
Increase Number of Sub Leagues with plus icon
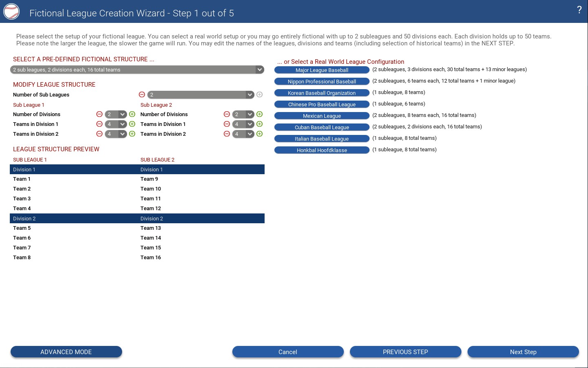pyautogui.click(x=259, y=94)
